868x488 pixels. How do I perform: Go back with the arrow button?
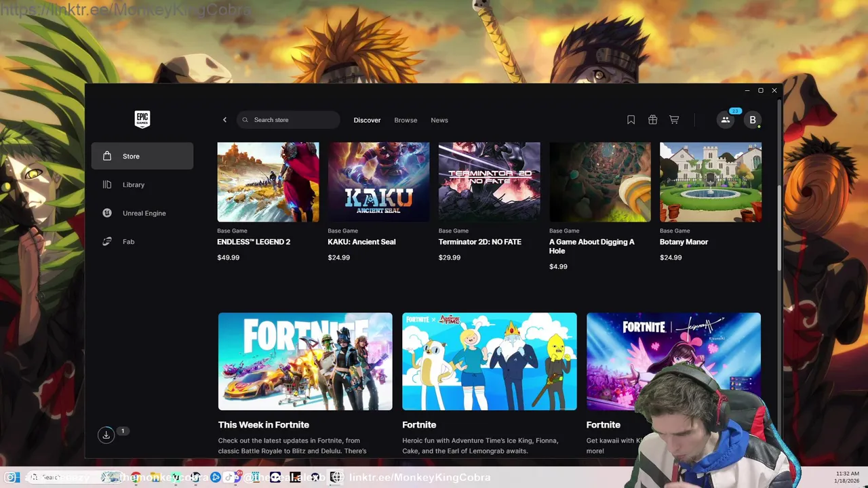(225, 120)
